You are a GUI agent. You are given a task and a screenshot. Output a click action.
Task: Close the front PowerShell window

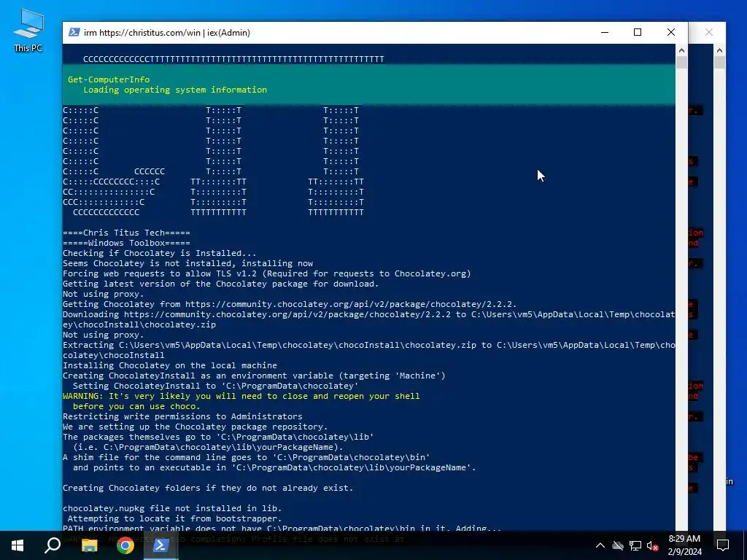(x=671, y=32)
